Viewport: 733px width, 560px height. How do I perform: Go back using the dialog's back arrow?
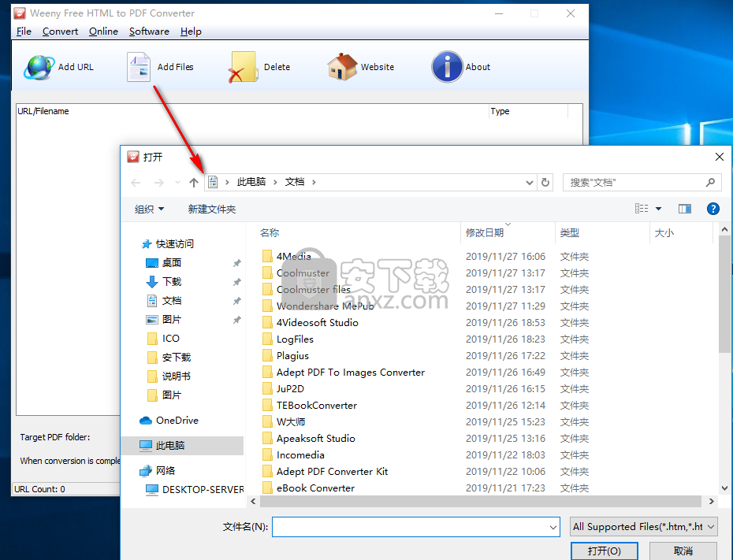pyautogui.click(x=136, y=183)
